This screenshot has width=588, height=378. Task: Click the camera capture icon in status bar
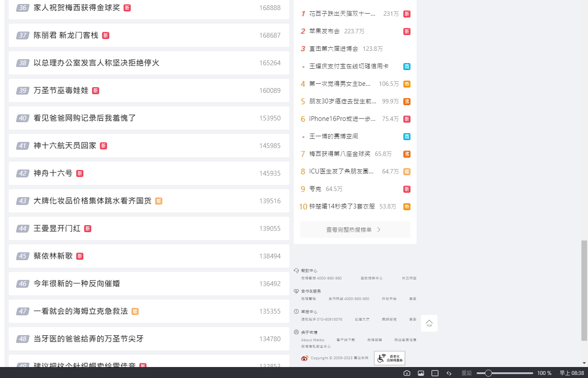407,373
